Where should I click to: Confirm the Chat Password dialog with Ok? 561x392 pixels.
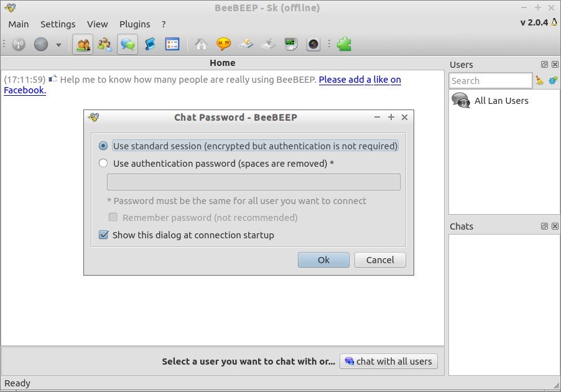[x=323, y=260]
